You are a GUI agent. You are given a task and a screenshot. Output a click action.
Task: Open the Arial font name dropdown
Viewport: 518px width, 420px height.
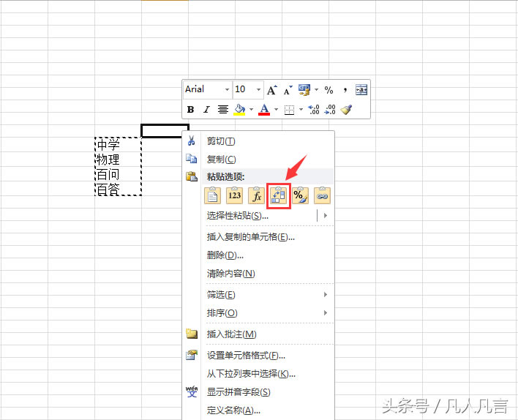coord(226,90)
